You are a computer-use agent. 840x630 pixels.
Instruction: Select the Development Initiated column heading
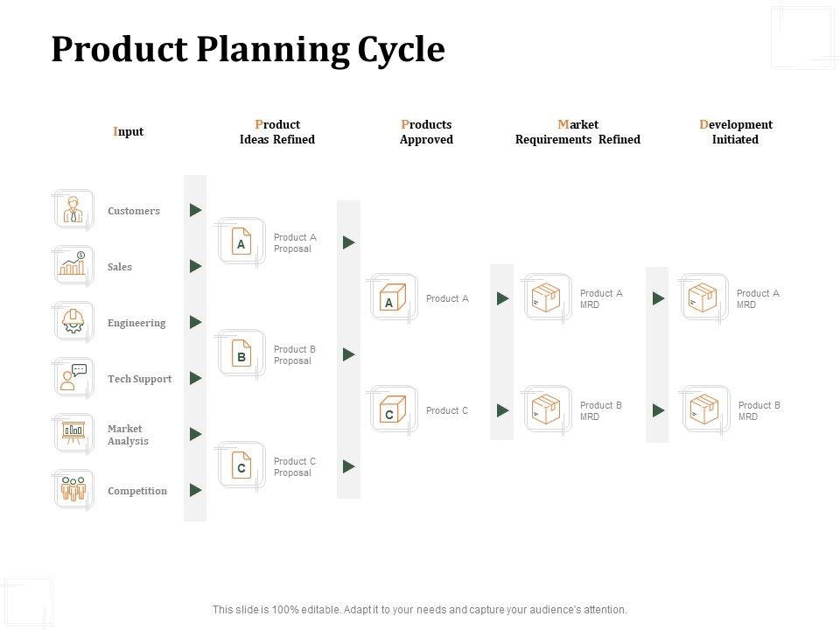pos(735,132)
